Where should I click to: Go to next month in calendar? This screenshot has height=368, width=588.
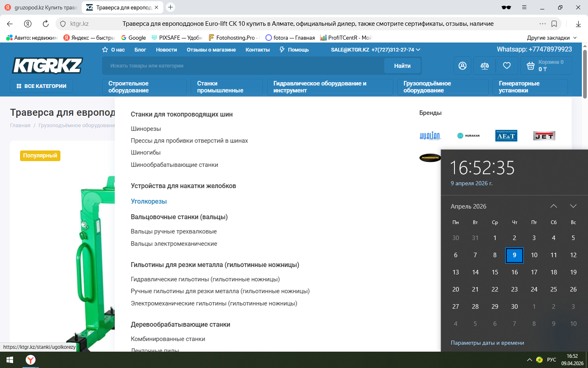pos(573,206)
